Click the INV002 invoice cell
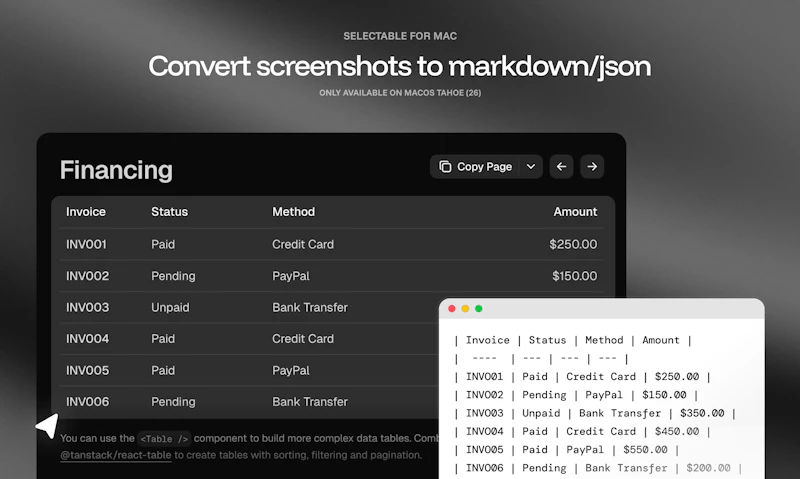 87,276
